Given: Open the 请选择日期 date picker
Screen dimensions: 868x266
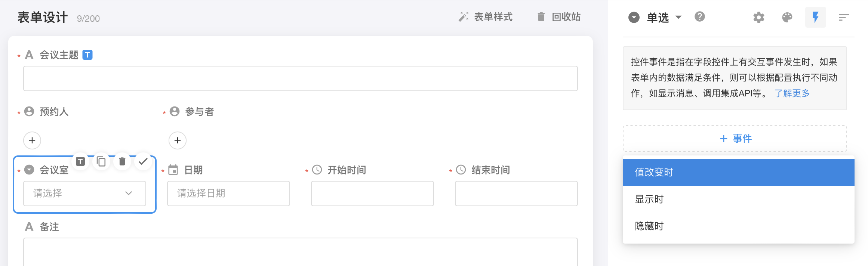Looking at the screenshot, I should [228, 194].
